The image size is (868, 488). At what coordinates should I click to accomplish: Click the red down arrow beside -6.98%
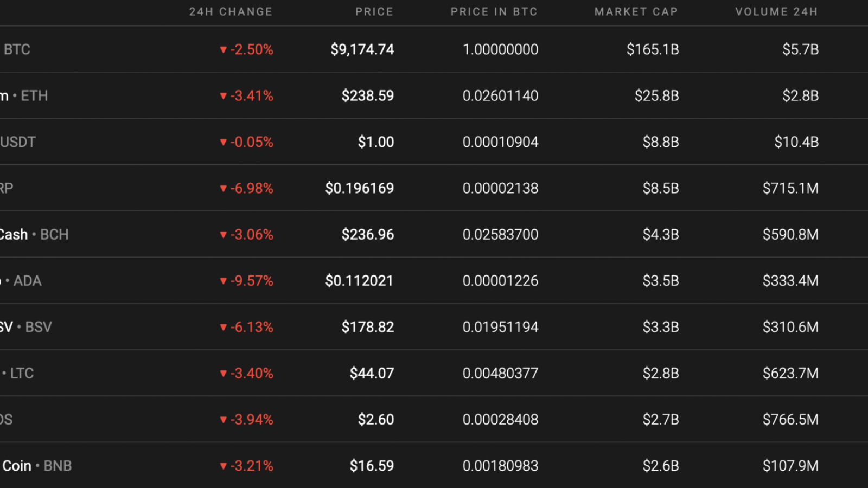click(223, 189)
